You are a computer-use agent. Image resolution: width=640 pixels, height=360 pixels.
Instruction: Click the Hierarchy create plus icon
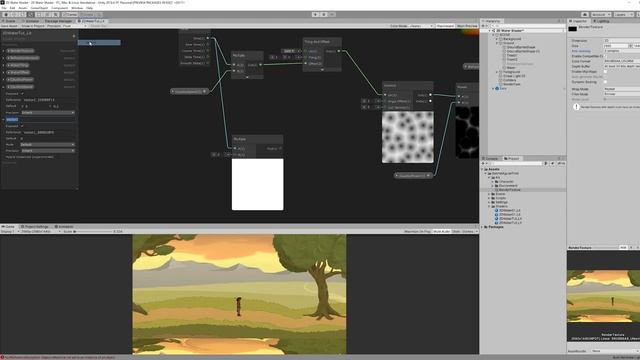click(x=484, y=26)
